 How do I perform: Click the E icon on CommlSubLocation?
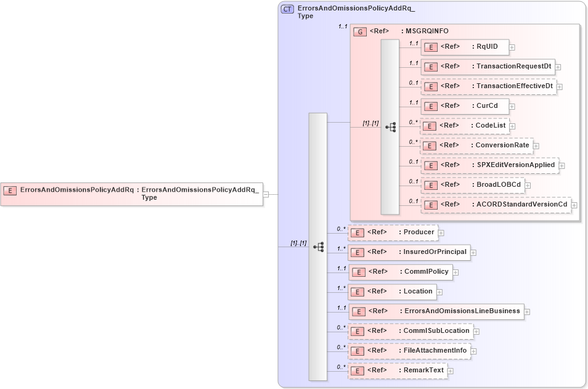[x=357, y=331]
